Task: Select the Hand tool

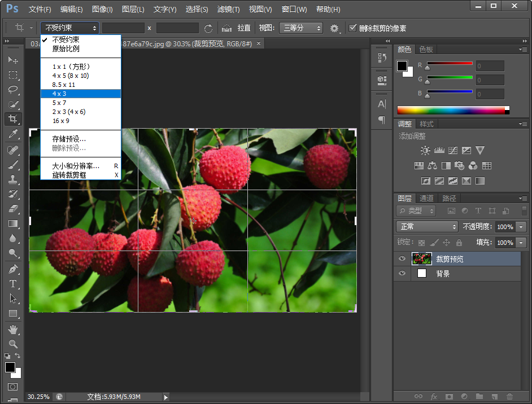Action: tap(12, 329)
